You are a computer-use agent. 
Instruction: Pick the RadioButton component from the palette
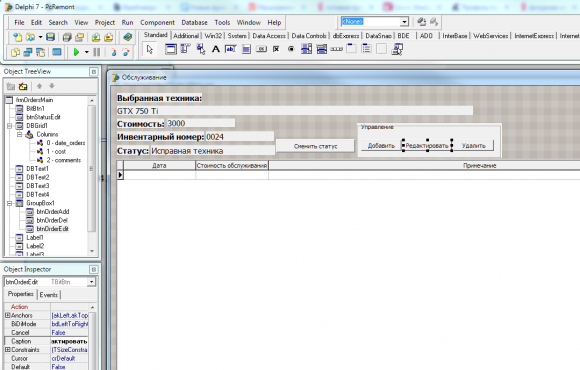tap(291, 49)
